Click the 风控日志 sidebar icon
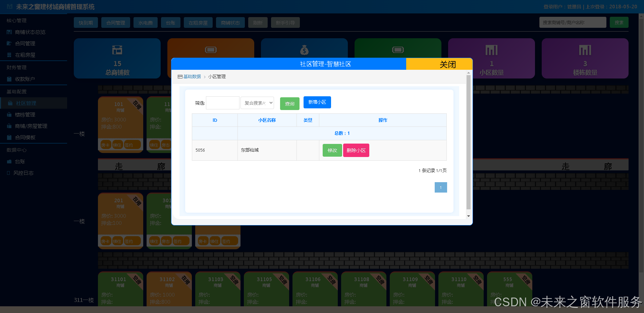The width and height of the screenshot is (644, 313). (8, 173)
